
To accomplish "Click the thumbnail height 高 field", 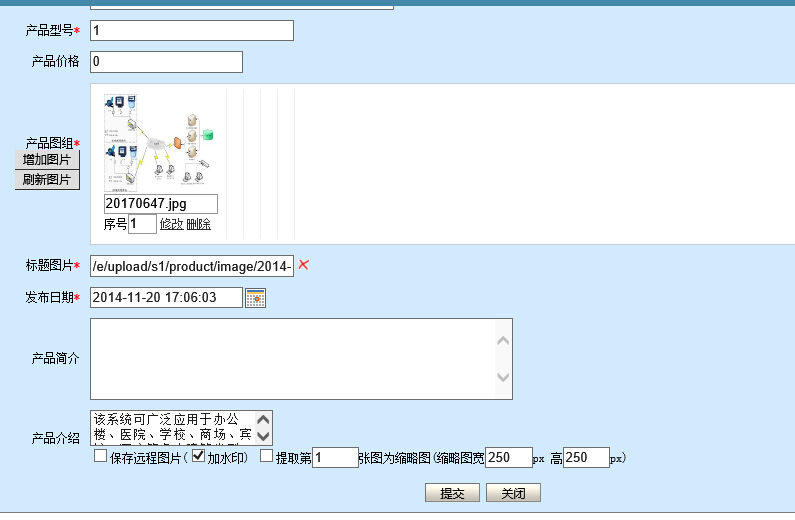I will tap(585, 458).
